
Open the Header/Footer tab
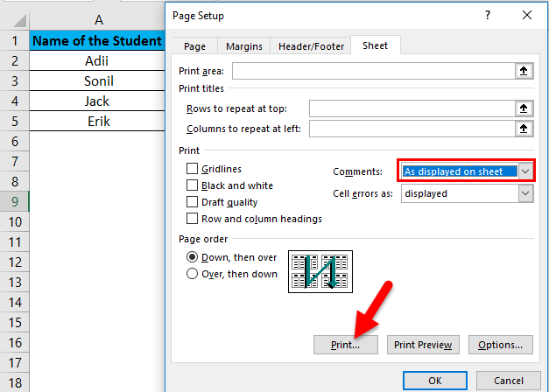(x=311, y=46)
